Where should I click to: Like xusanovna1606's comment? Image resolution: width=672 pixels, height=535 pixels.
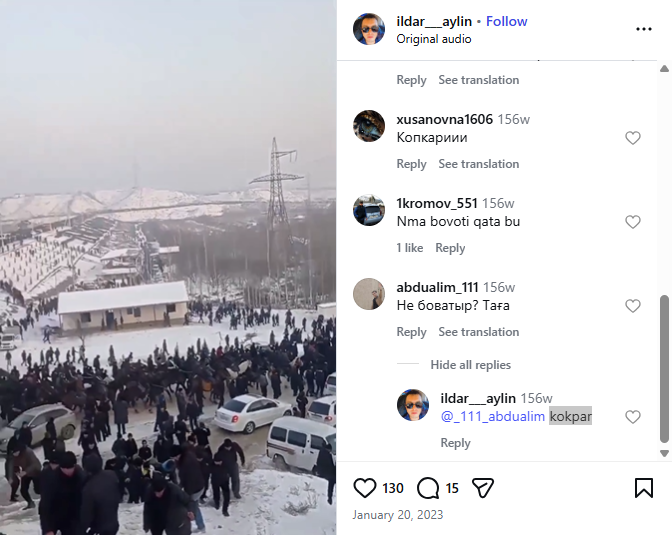point(633,138)
